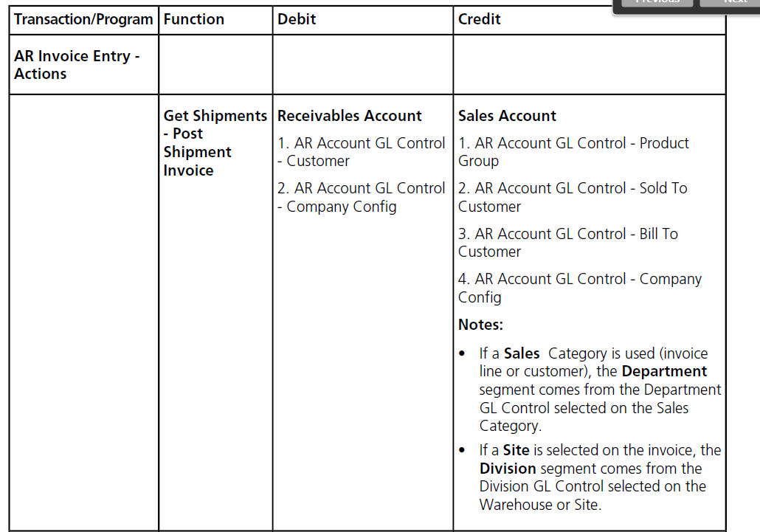Click the Notes: heading
This screenshot has height=532, width=760.
tap(480, 325)
